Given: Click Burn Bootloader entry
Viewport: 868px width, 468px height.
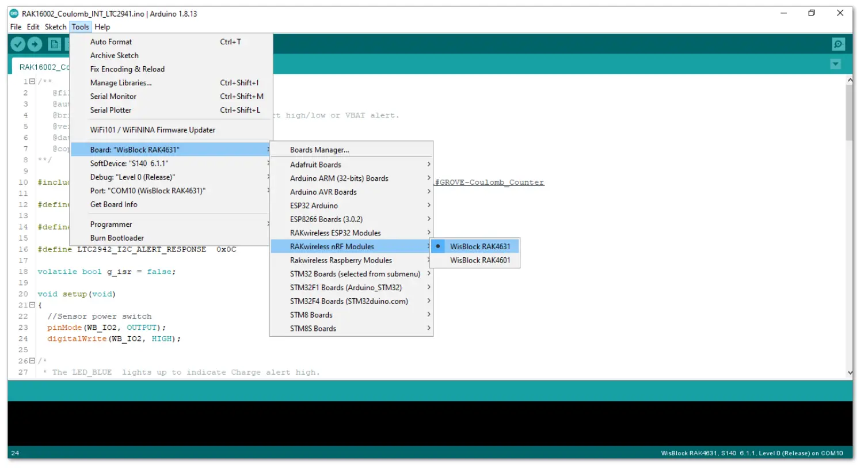Looking at the screenshot, I should [171, 238].
